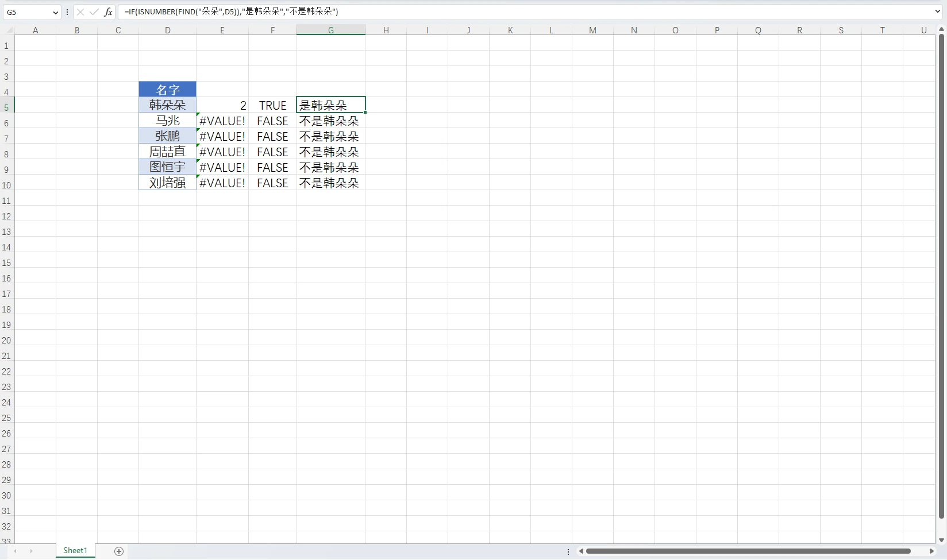Select FALSE cell in row 6
The width and height of the screenshot is (947, 560).
(x=273, y=120)
